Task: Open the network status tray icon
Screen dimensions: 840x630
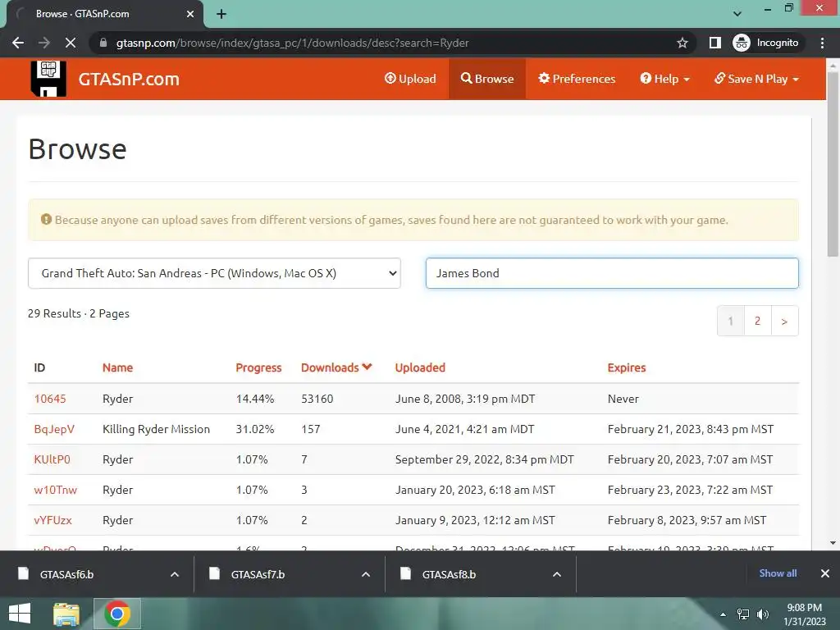Action: click(743, 614)
